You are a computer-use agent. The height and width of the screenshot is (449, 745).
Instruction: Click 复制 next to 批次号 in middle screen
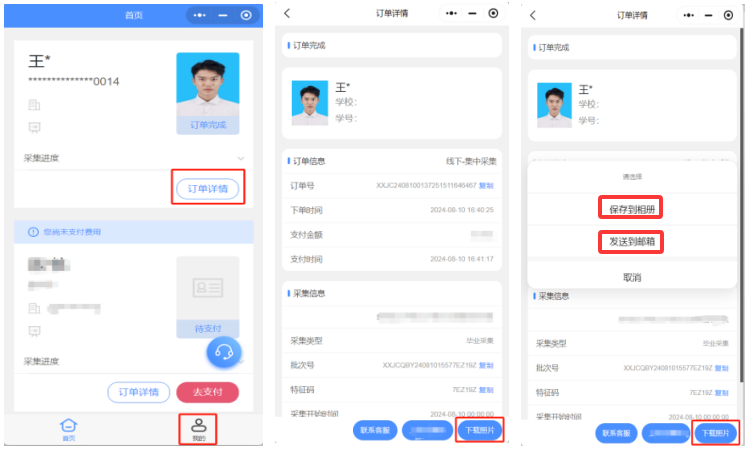click(486, 367)
